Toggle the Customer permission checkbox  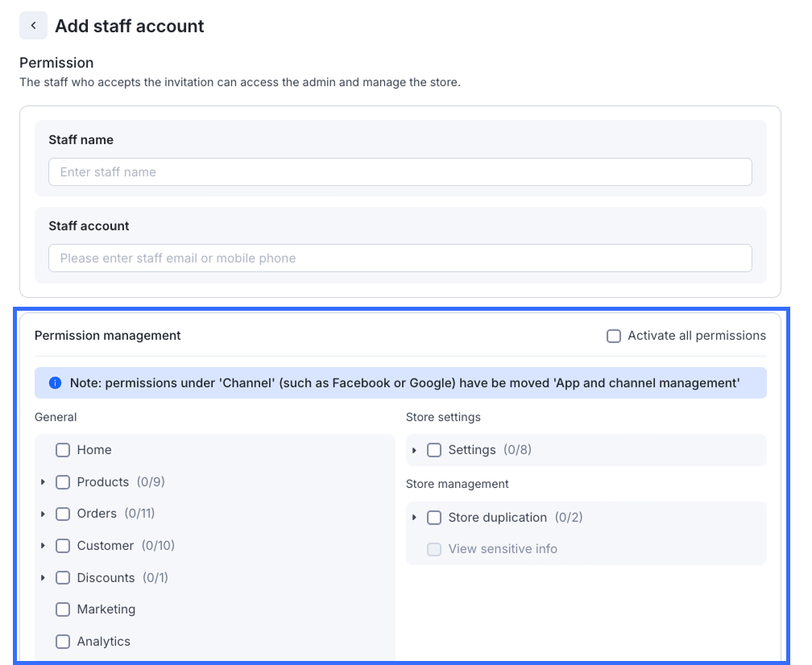click(x=63, y=546)
